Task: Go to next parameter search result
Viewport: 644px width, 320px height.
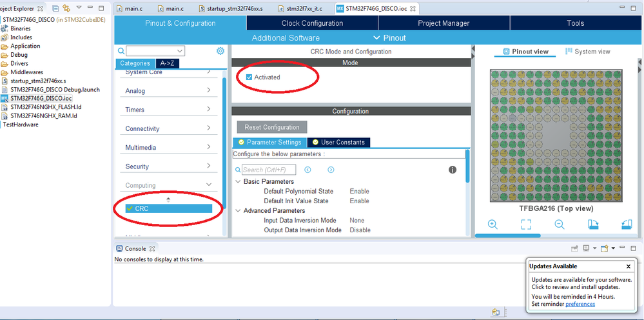Action: coord(331,170)
